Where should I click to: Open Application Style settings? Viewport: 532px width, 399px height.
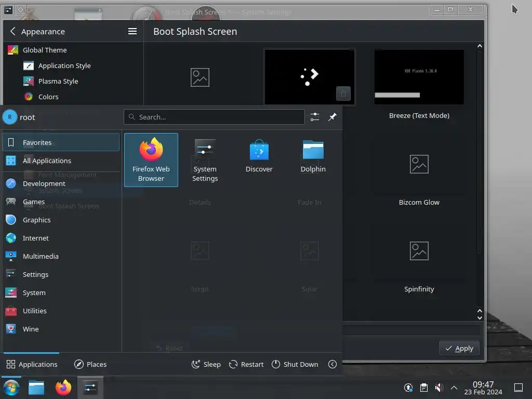[73, 65]
